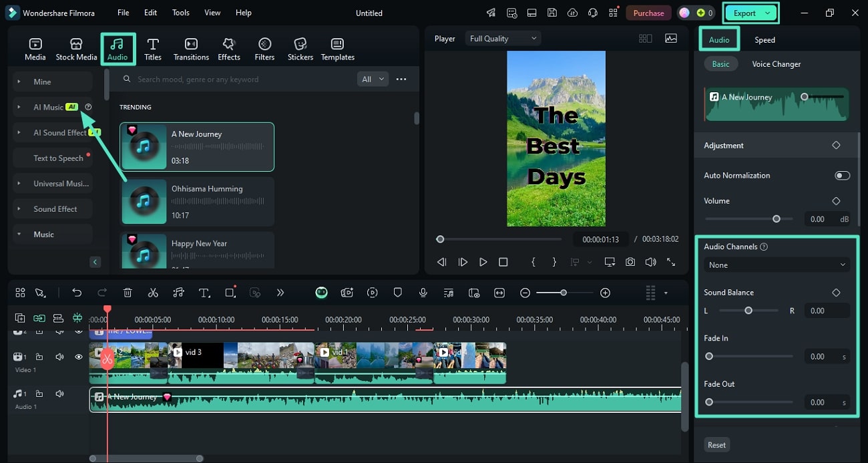The height and width of the screenshot is (463, 868).
Task: Switch to the Speed tab
Action: tap(765, 40)
